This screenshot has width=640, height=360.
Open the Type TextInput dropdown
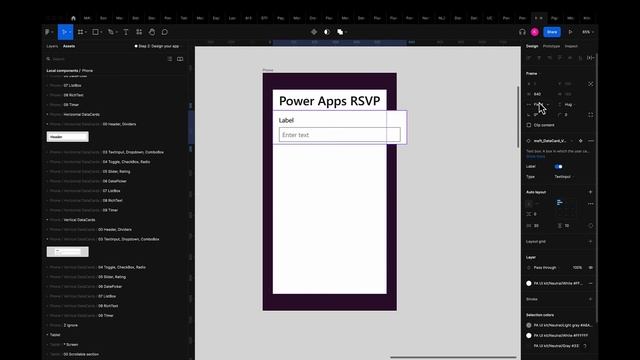click(x=564, y=177)
